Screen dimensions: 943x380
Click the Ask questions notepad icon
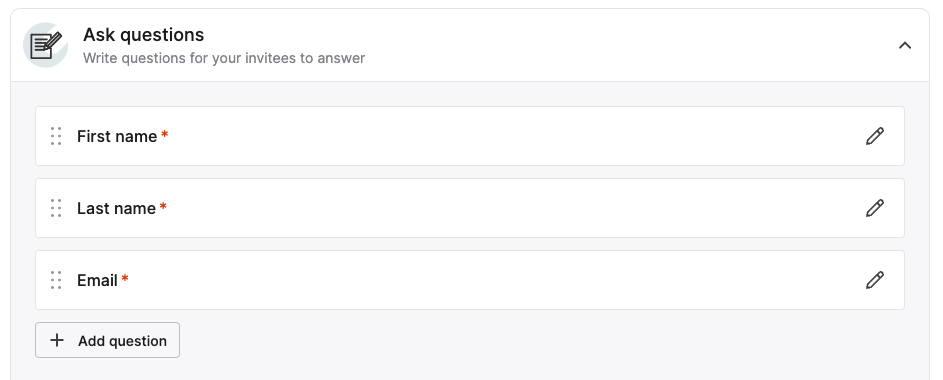pyautogui.click(x=46, y=45)
